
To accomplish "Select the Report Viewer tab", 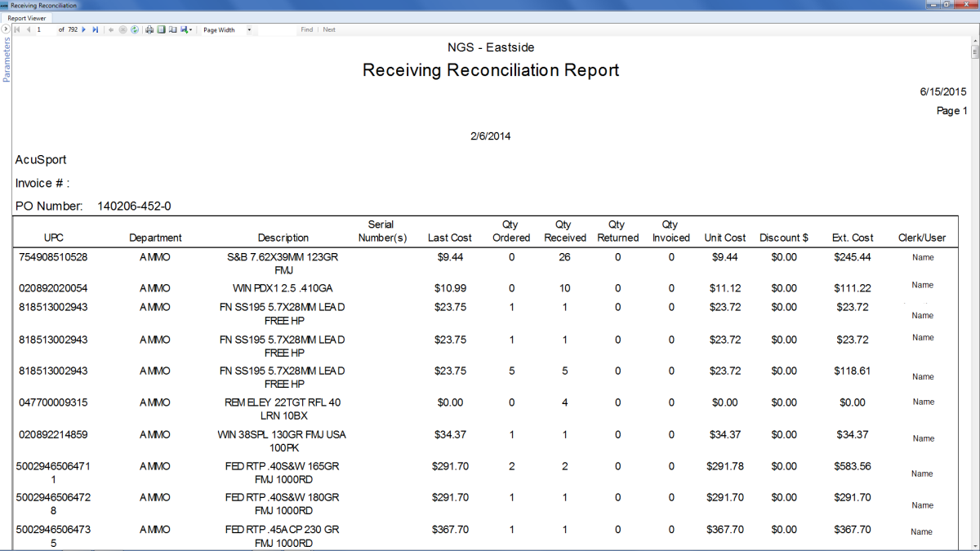I will pos(27,17).
